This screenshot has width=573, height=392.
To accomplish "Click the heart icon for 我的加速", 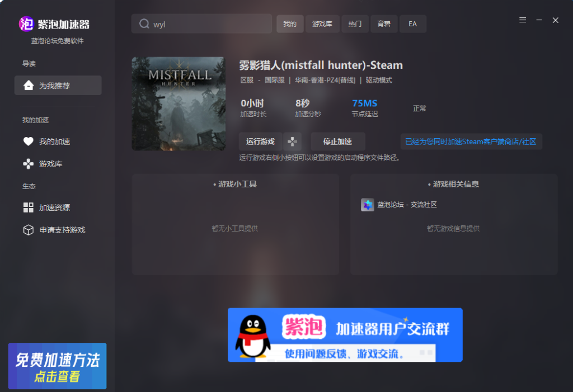I will (x=29, y=141).
